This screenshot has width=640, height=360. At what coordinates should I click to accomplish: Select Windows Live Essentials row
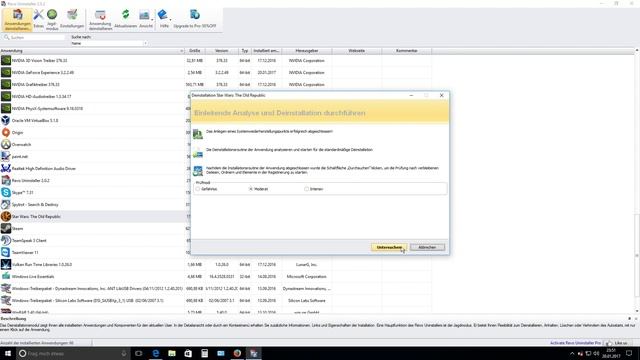216,276
